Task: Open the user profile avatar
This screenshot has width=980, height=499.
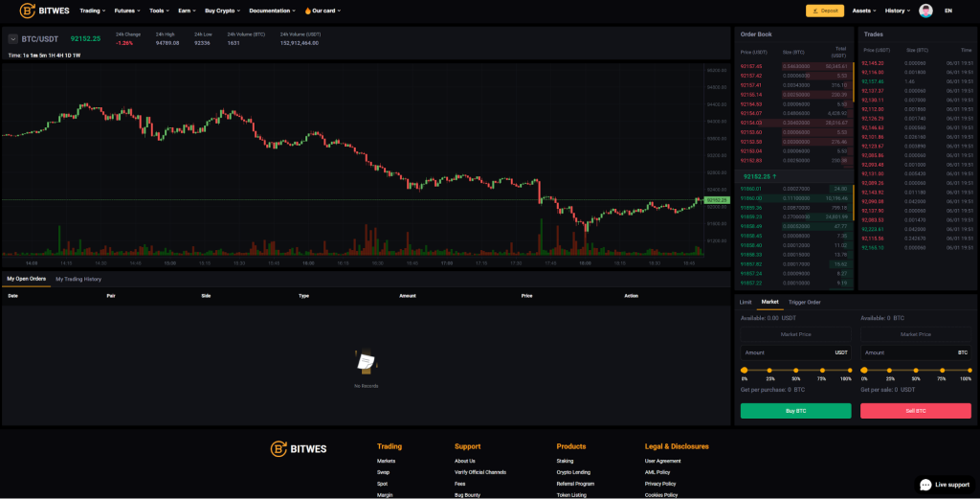Action: point(925,11)
